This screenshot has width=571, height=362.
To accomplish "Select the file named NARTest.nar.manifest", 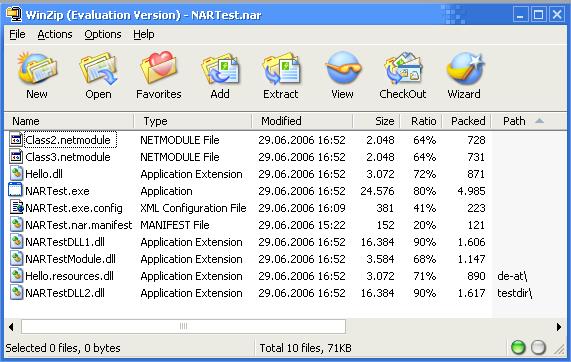I will [78, 225].
